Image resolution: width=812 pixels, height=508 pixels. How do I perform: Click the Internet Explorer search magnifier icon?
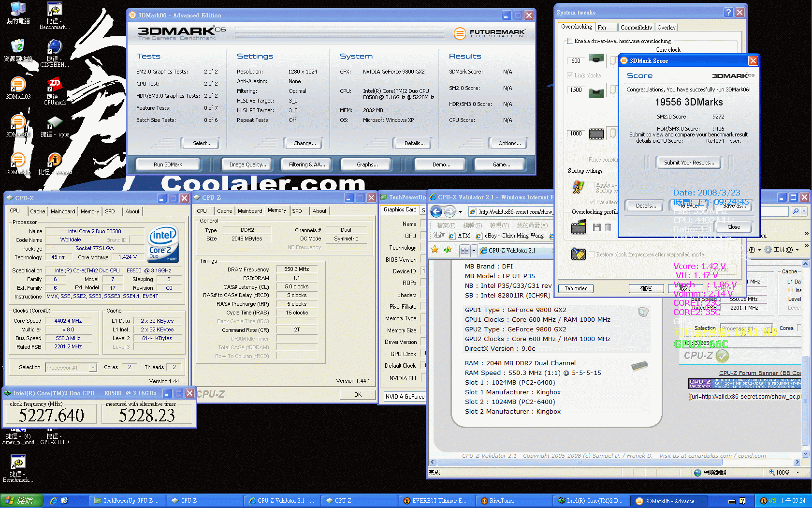(796, 211)
